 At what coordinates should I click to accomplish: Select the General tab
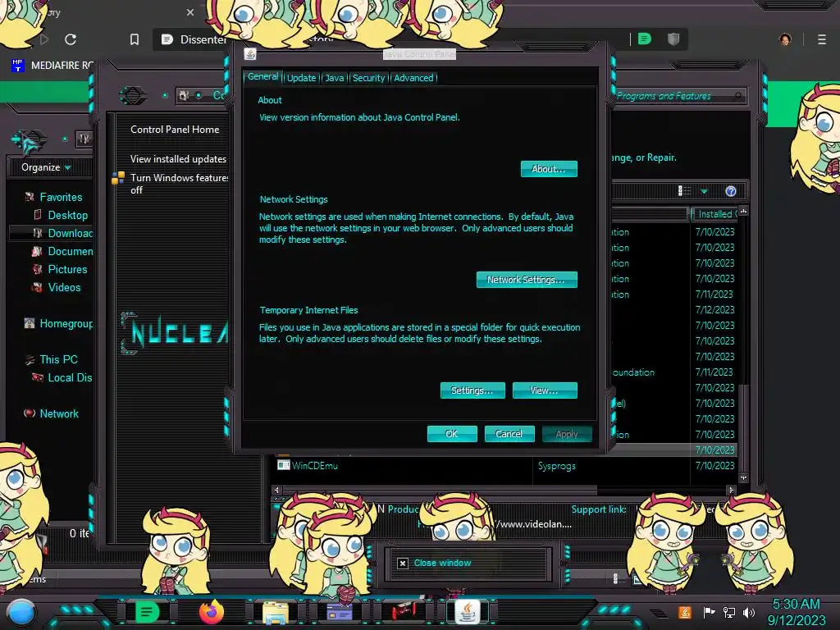pos(262,76)
